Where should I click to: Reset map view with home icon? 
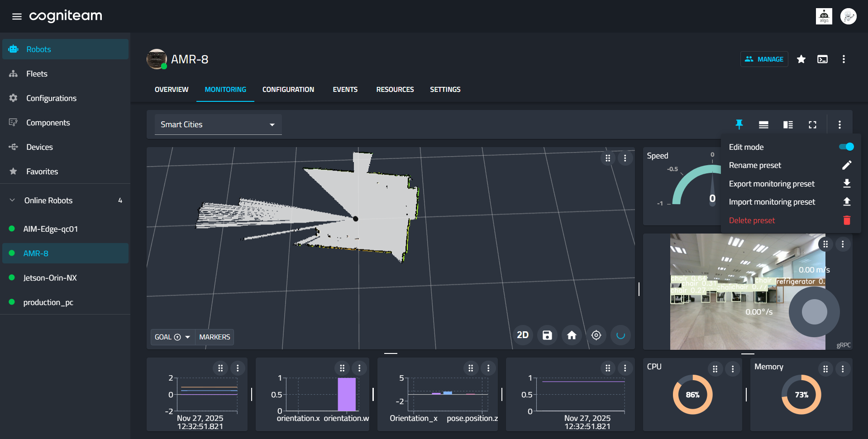pos(572,335)
